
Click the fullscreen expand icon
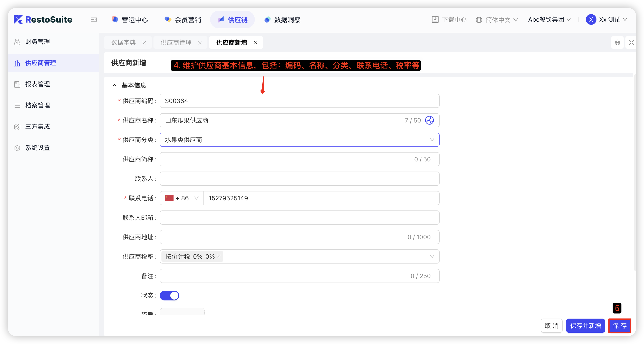(x=631, y=42)
